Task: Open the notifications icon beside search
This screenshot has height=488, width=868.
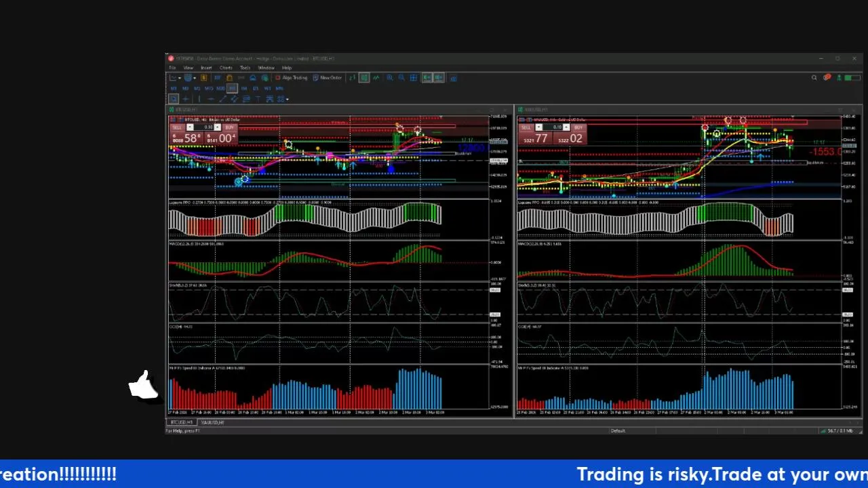Action: pos(827,78)
